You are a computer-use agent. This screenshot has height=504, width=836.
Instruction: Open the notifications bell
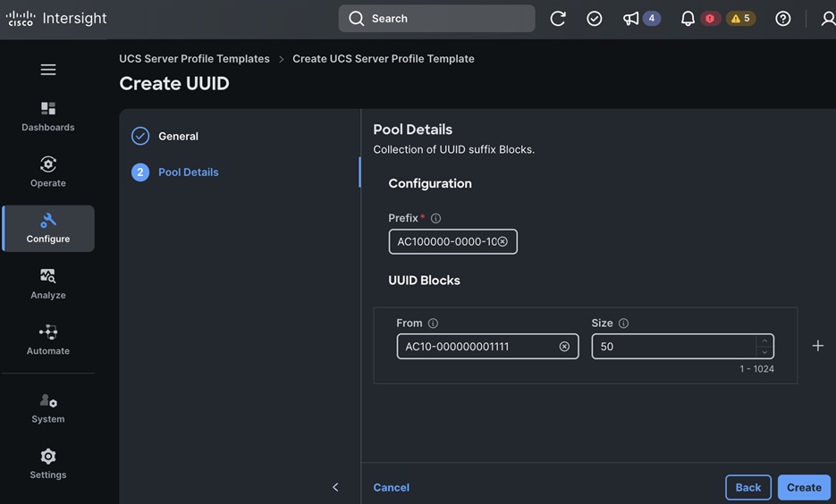coord(688,19)
